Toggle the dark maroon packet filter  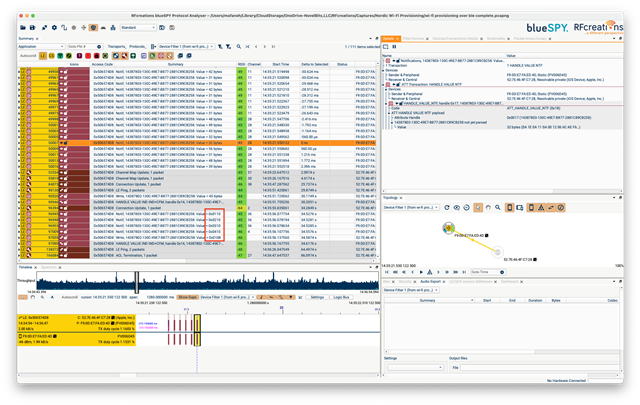[x=79, y=56]
